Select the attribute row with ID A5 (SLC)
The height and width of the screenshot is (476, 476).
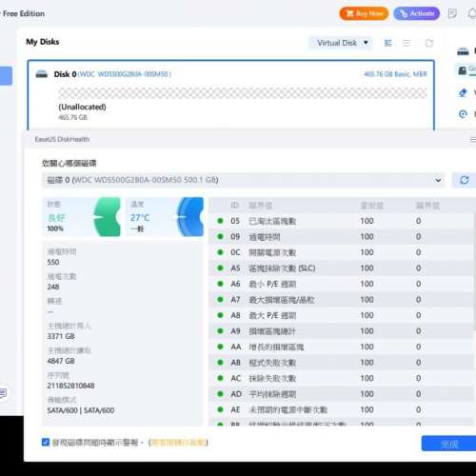pyautogui.click(x=341, y=268)
